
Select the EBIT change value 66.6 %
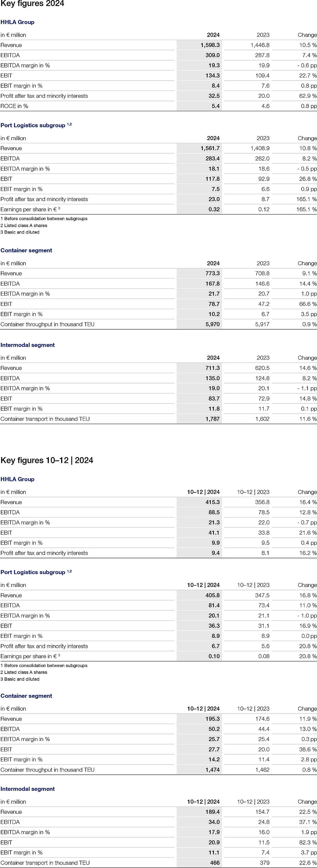pos(308,304)
